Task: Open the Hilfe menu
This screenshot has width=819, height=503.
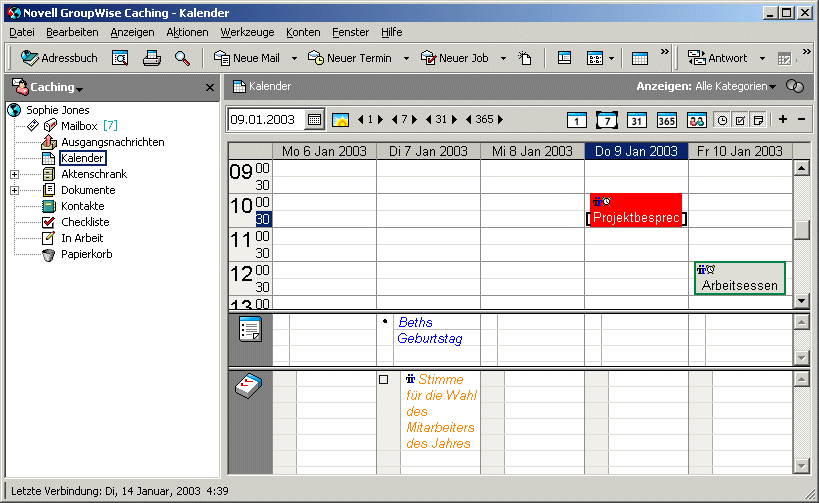Action: click(391, 32)
